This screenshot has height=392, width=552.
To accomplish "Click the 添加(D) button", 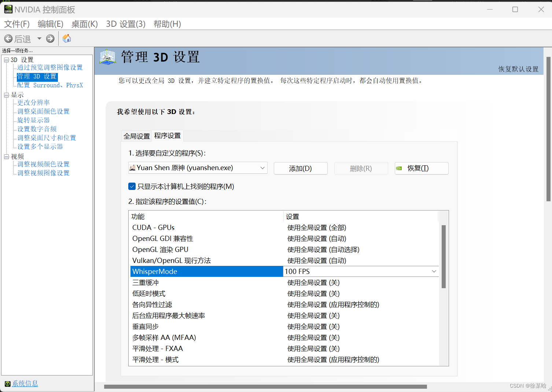I will click(301, 168).
